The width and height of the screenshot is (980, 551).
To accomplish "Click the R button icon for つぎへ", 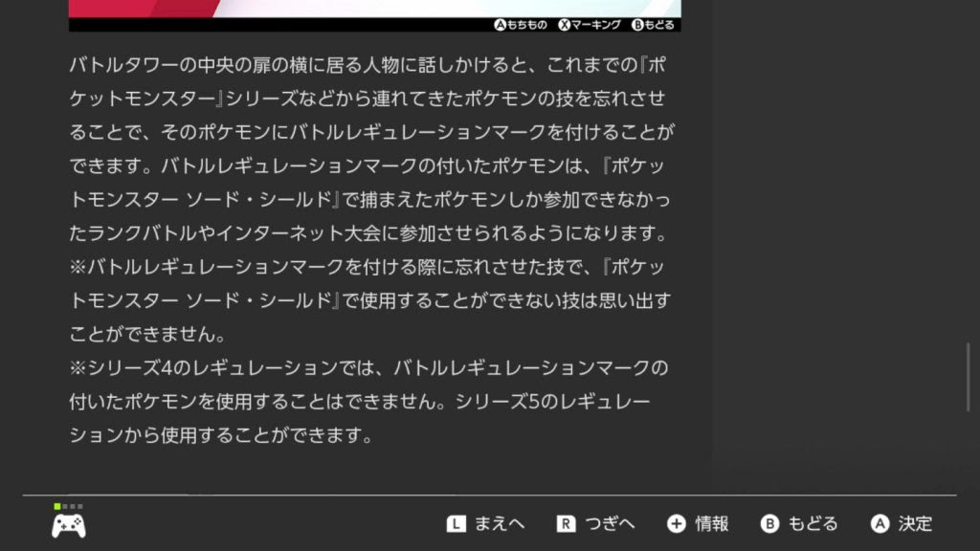I will pyautogui.click(x=566, y=524).
